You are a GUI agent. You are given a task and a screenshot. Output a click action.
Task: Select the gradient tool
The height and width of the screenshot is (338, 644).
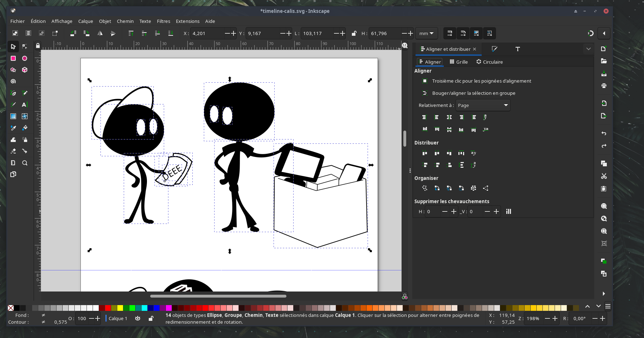[x=13, y=116]
